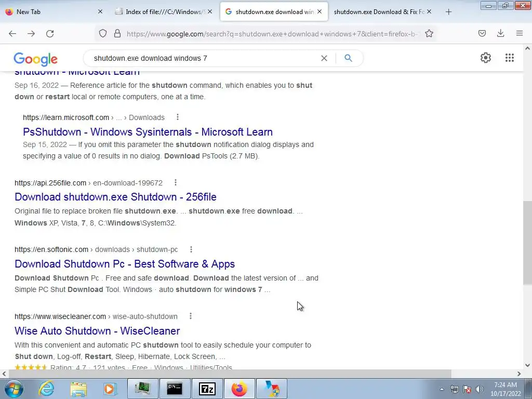
Task: Open options for wisecleaner result
Action: click(x=191, y=316)
